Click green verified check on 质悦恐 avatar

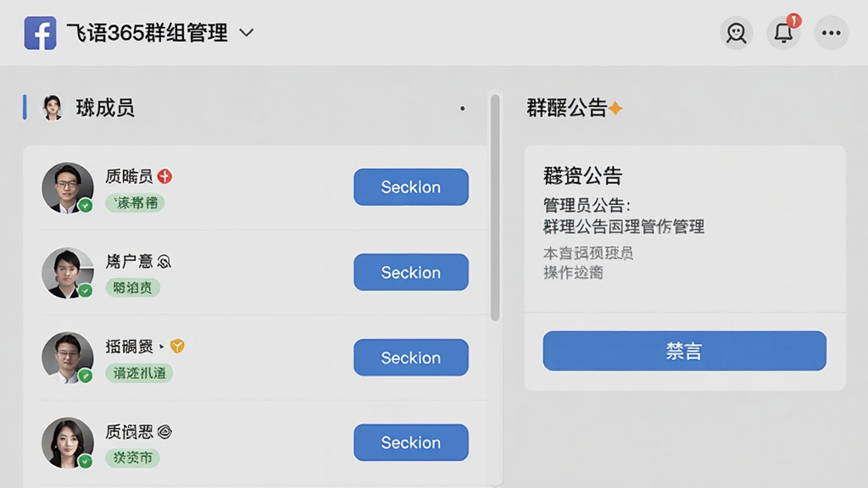(86, 461)
